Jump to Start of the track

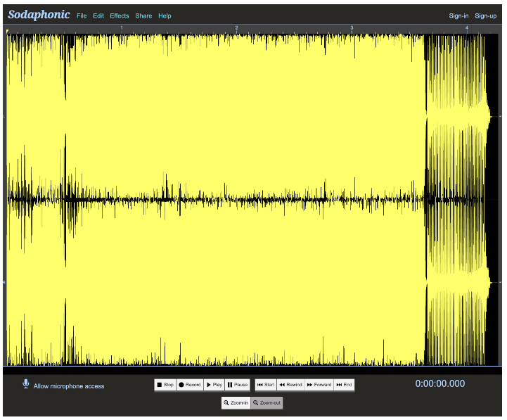[265, 385]
